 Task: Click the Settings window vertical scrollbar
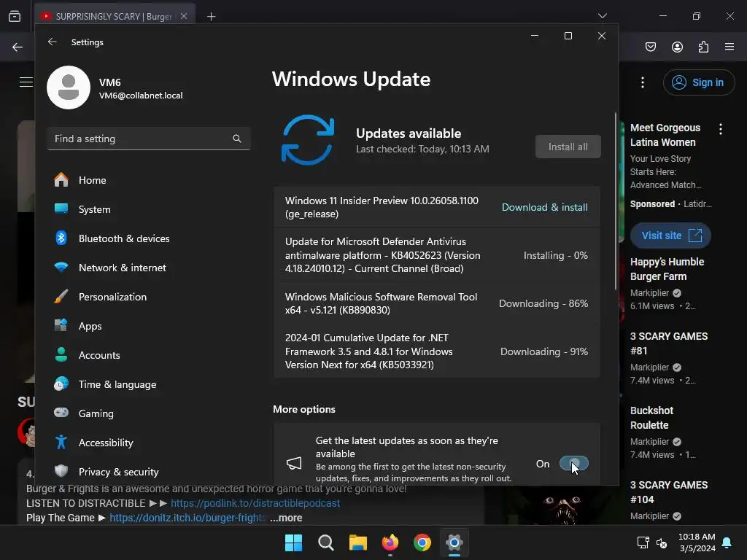[616, 201]
